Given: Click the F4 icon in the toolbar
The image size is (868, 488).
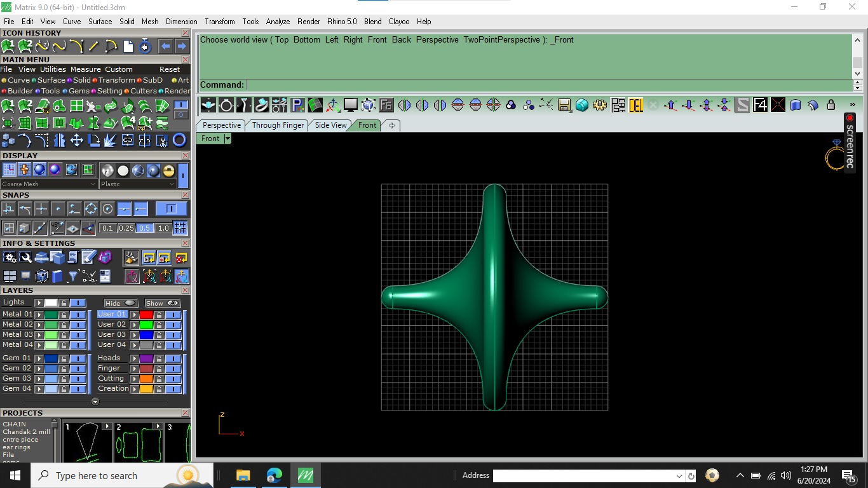Looking at the screenshot, I should point(760,105).
